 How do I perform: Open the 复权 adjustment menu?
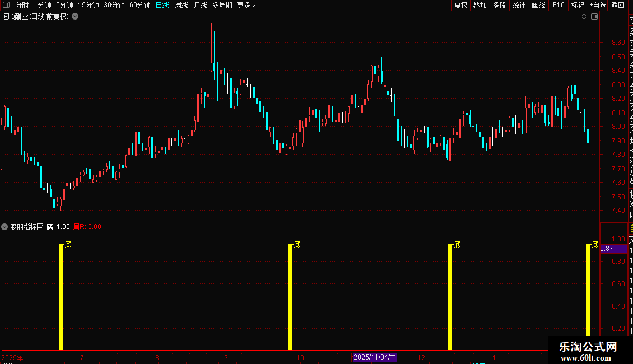pos(460,5)
